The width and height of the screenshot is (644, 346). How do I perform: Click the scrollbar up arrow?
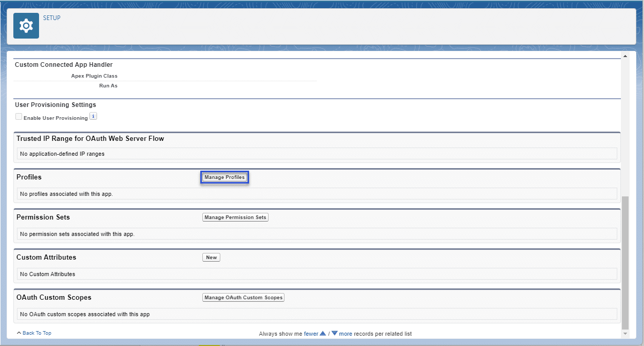point(625,56)
